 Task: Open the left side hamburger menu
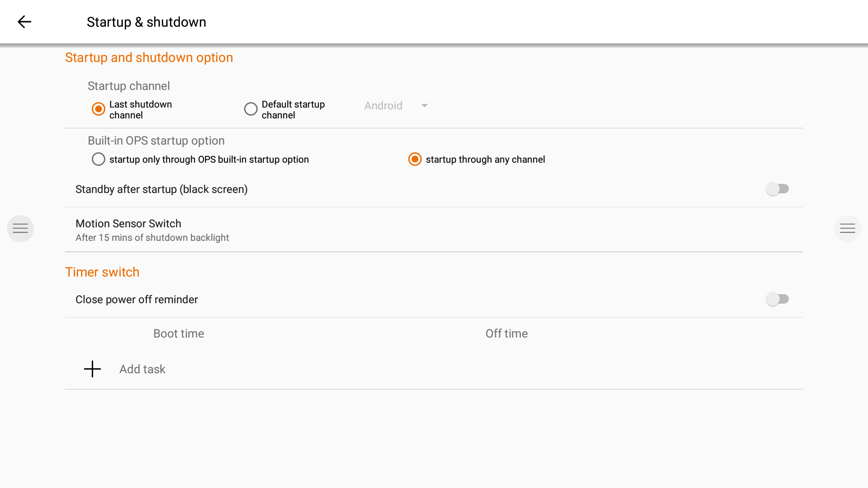[x=20, y=229]
